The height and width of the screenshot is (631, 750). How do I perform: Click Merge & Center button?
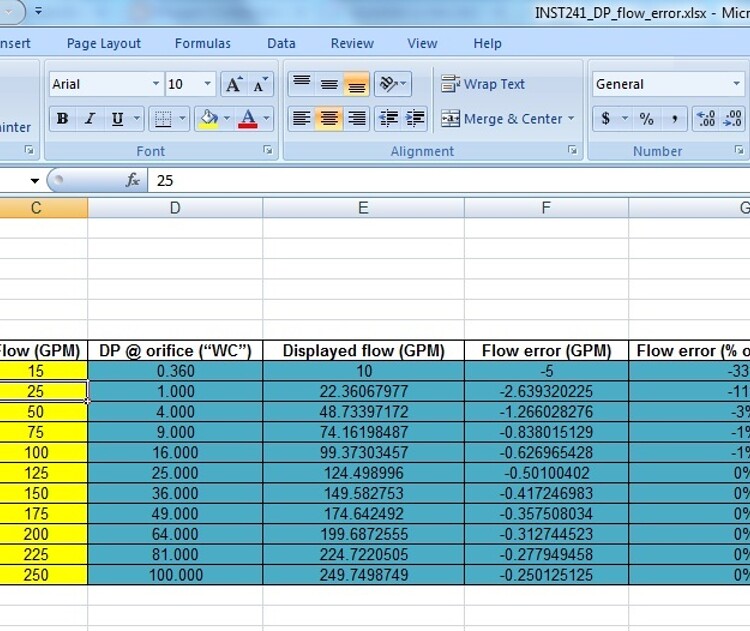[501, 119]
